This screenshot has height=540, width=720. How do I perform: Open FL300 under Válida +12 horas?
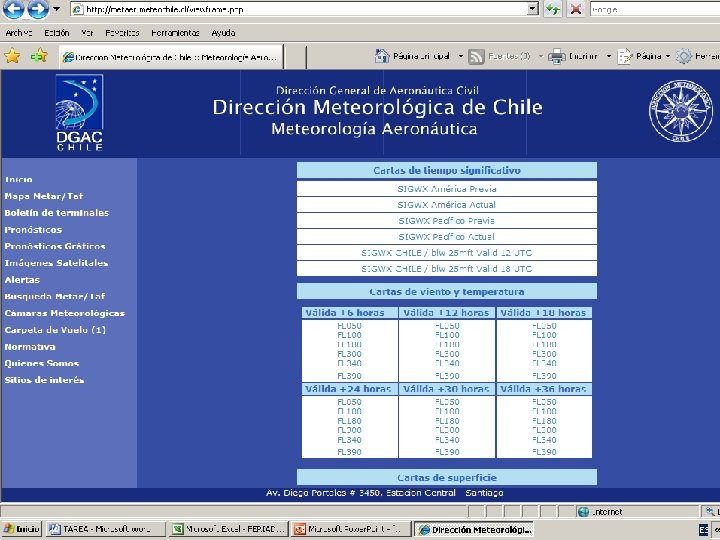(447, 354)
